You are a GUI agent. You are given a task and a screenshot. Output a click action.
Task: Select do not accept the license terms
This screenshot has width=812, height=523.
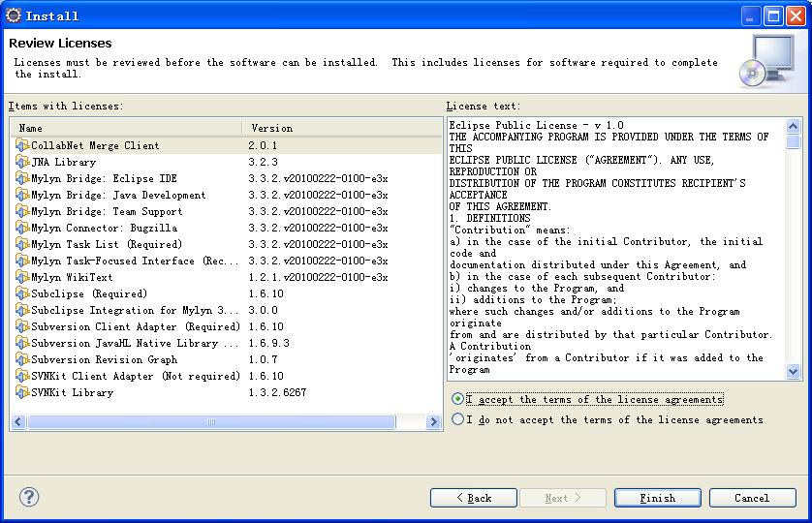[457, 419]
